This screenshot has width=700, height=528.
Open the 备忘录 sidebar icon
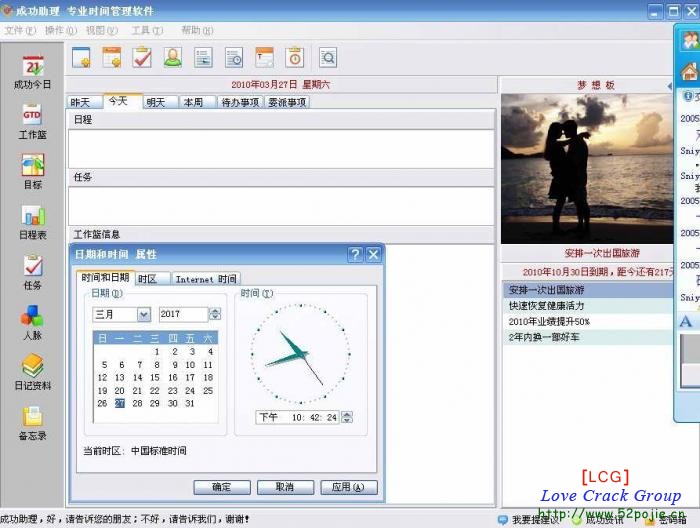pos(33,423)
